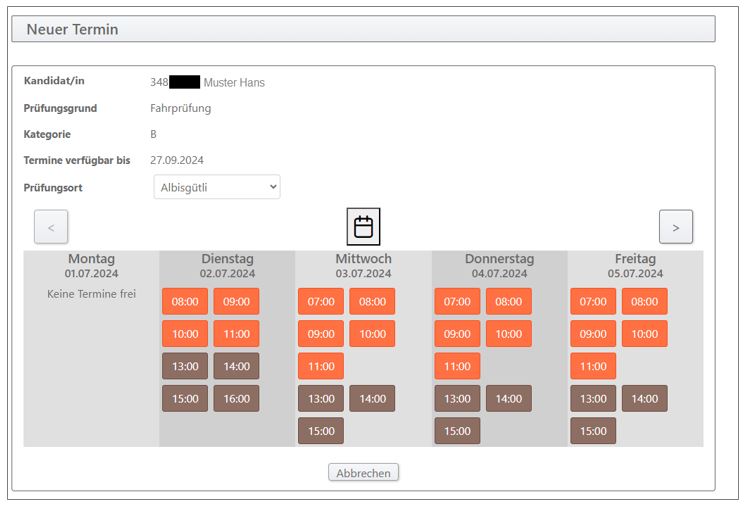Pick Friday 10:00 appointment
Viewport: 747px width, 508px height.
[x=644, y=334]
